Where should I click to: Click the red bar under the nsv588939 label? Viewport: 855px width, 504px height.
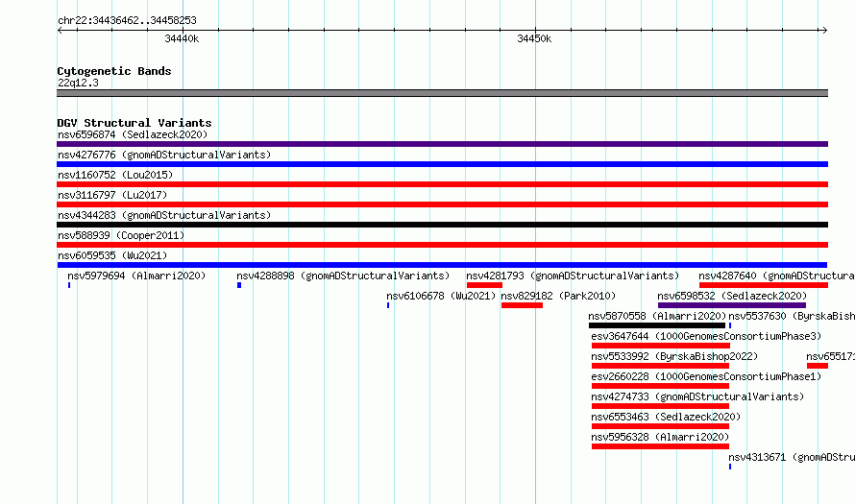pyautogui.click(x=442, y=245)
